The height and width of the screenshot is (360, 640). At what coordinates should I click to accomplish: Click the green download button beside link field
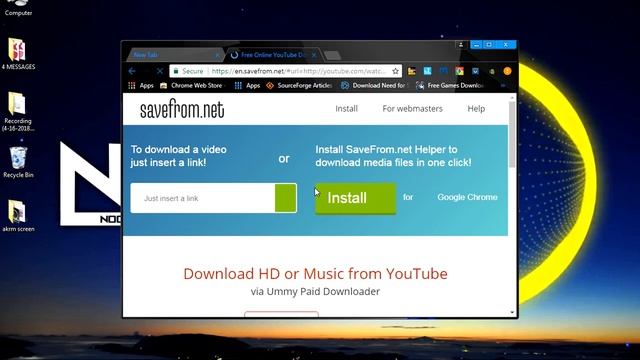(286, 198)
